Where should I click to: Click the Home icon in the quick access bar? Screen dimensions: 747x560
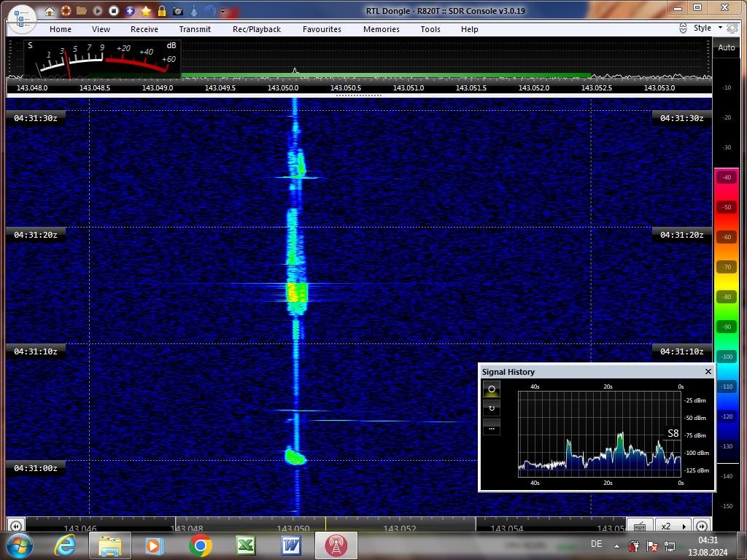(50, 10)
